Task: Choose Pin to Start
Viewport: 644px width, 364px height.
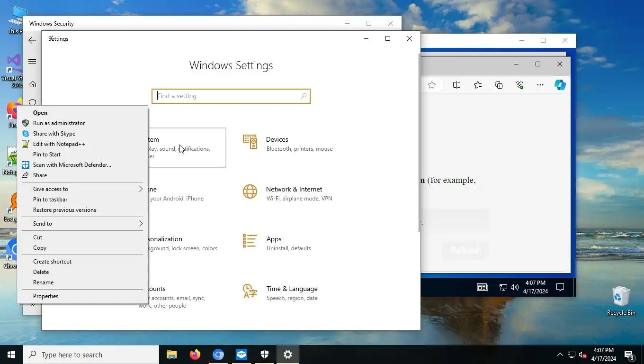Action: point(82,155)
